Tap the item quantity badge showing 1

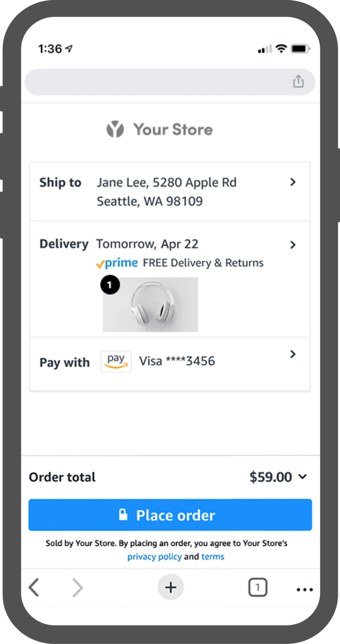pyautogui.click(x=110, y=285)
